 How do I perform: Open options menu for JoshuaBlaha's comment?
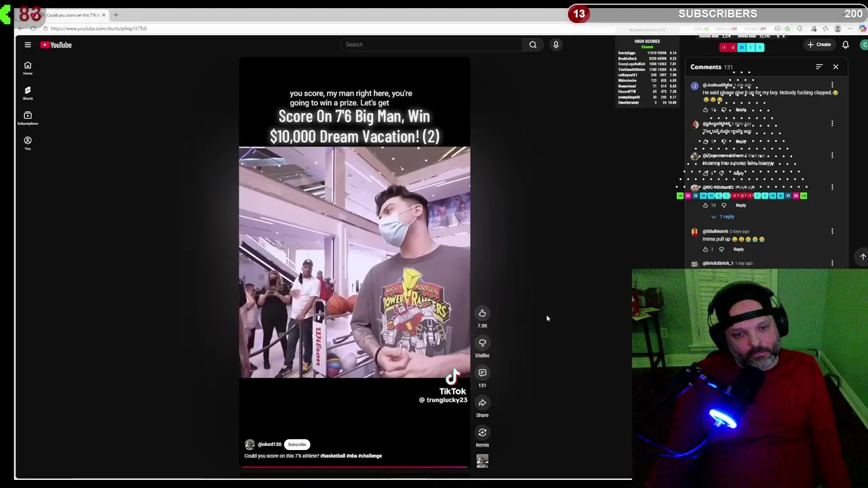832,85
